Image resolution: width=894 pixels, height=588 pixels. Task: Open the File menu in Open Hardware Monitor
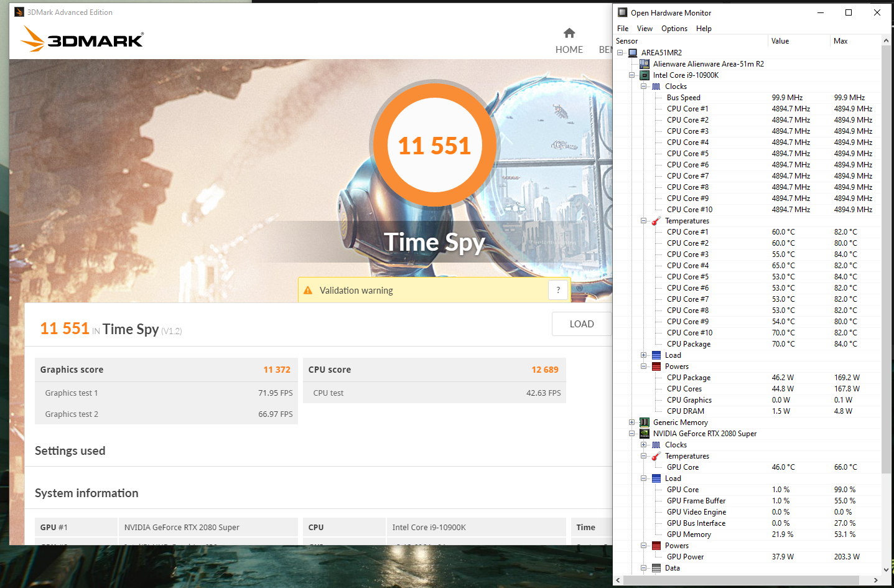coord(623,29)
